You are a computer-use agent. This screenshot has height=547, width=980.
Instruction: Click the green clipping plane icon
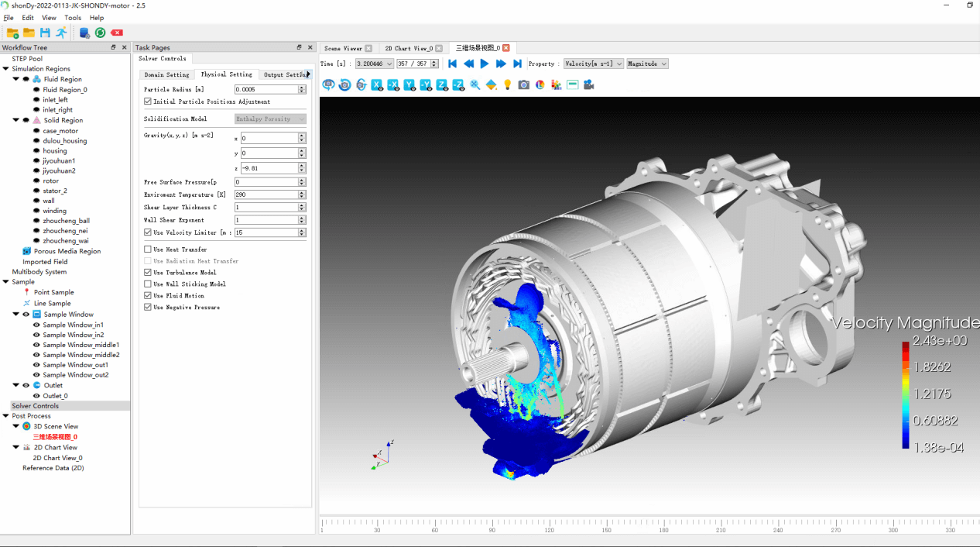573,84
